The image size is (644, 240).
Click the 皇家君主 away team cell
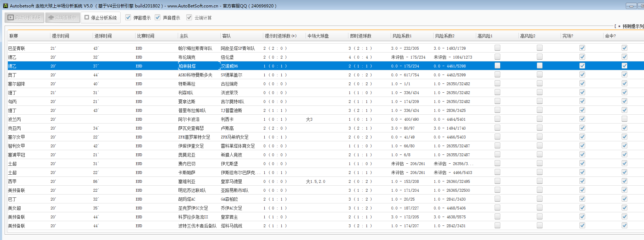[229, 217]
